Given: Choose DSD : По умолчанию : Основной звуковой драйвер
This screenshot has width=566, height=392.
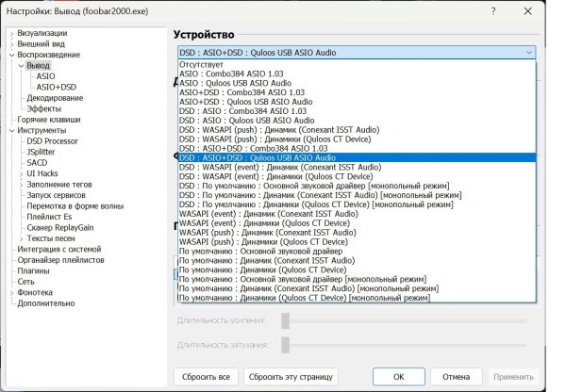Looking at the screenshot, I should tap(357, 186).
